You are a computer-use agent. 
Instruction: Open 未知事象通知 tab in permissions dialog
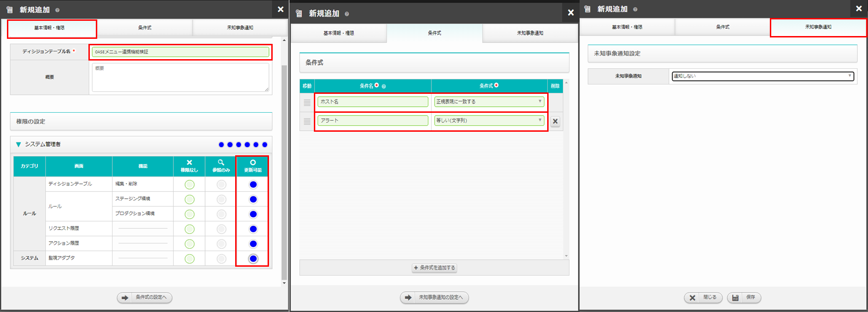coord(240,28)
